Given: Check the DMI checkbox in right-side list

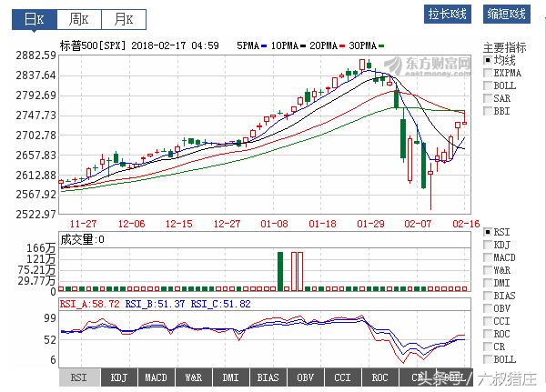Looking at the screenshot, I should click(487, 283).
